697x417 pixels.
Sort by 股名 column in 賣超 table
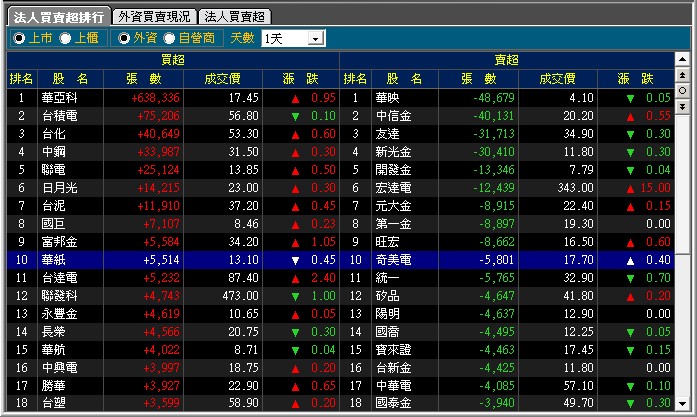tap(405, 79)
